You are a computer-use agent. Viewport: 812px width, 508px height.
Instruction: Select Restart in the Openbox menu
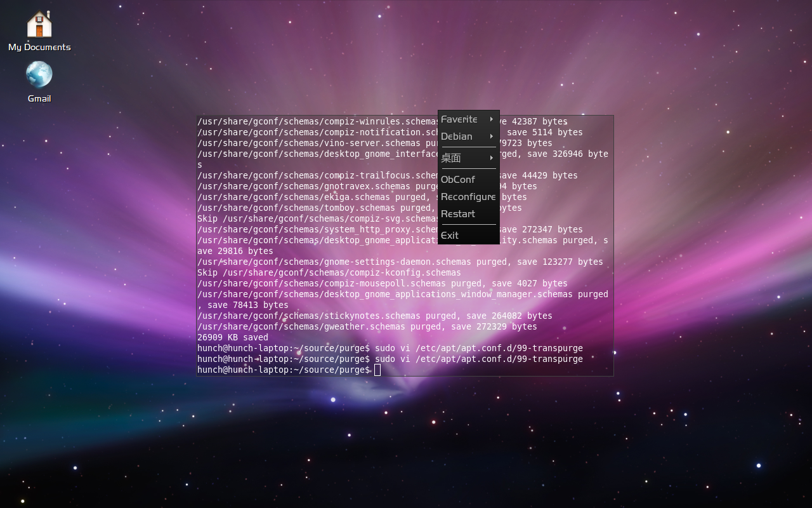(x=468, y=214)
